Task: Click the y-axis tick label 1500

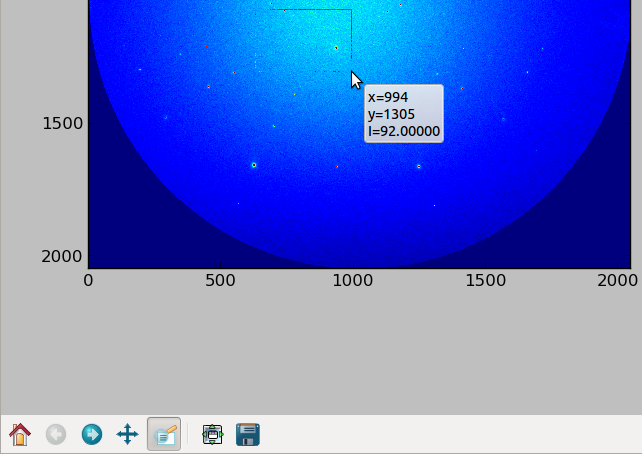Action: [x=63, y=123]
